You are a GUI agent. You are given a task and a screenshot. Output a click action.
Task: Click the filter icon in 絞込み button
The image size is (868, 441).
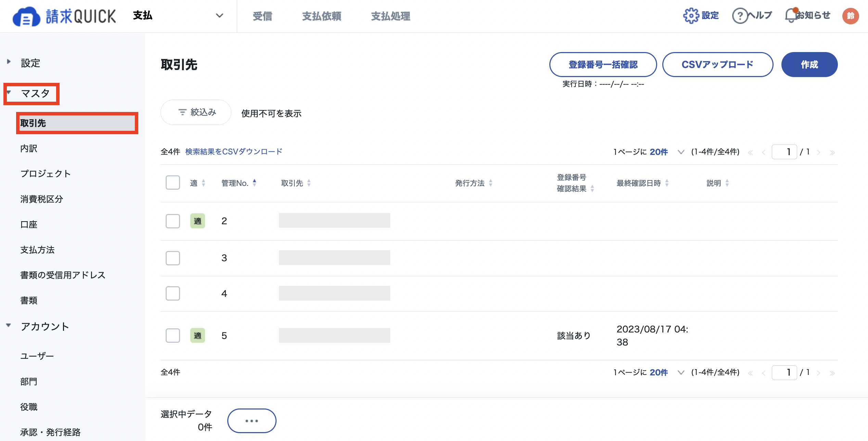pyautogui.click(x=182, y=112)
